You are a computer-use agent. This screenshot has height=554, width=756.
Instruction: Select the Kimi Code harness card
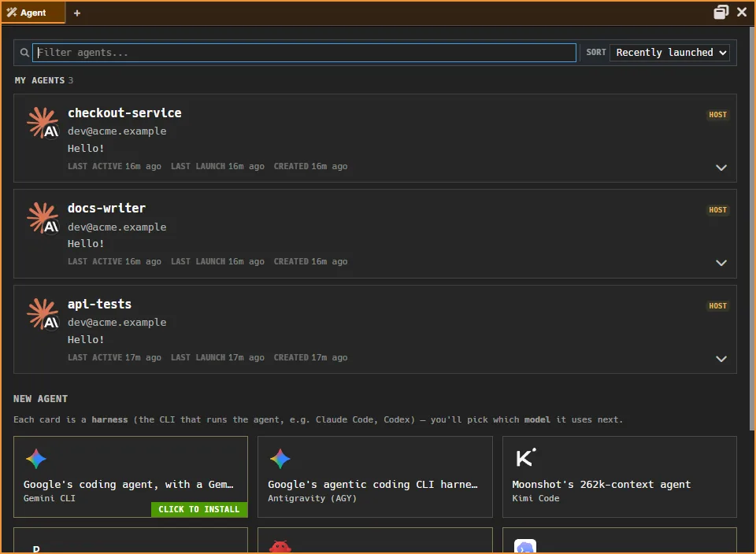click(x=620, y=477)
